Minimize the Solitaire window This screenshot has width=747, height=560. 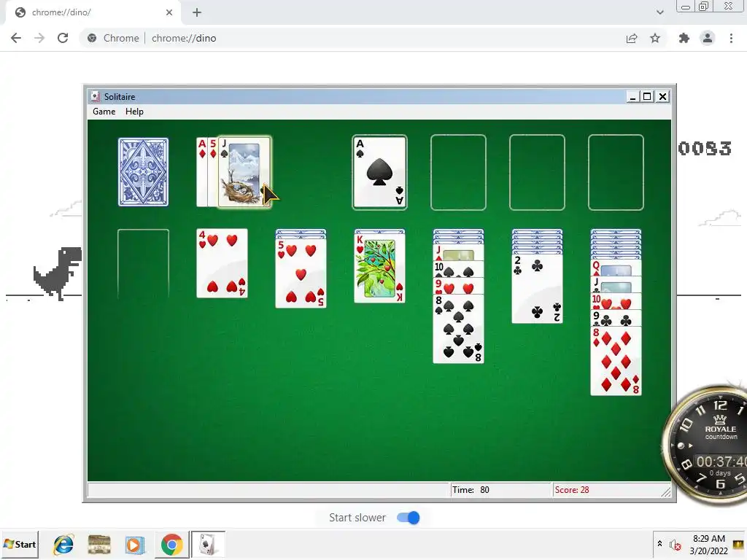[x=632, y=97]
